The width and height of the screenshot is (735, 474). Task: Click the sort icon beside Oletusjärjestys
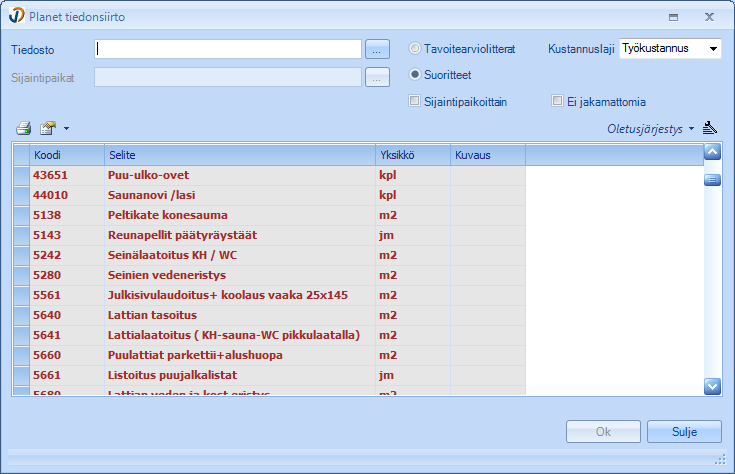(710, 128)
